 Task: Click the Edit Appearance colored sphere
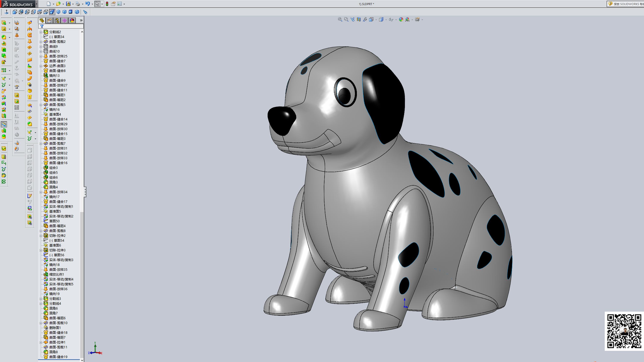[401, 20]
